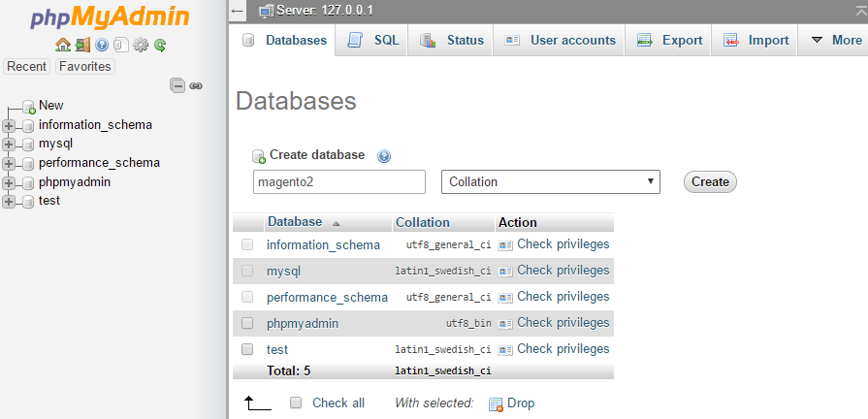Open the MySQL documentation page icon
868x419 pixels.
point(121,45)
